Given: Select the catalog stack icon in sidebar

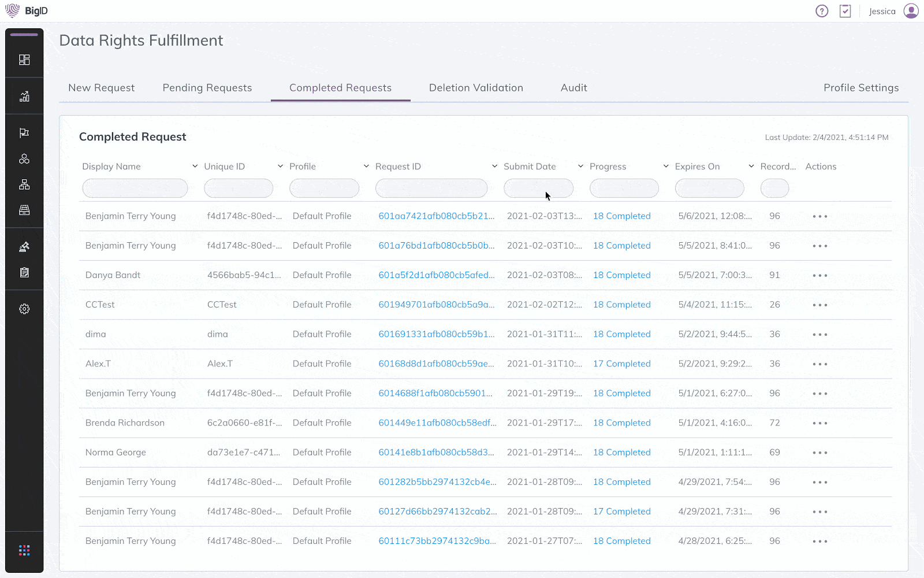Looking at the screenshot, I should (24, 209).
